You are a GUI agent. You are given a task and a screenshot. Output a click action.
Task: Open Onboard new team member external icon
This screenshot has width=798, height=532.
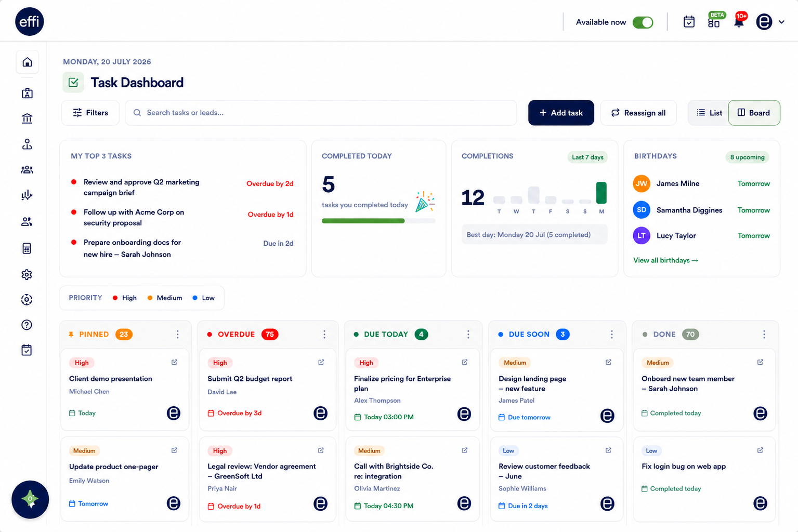[x=760, y=362]
